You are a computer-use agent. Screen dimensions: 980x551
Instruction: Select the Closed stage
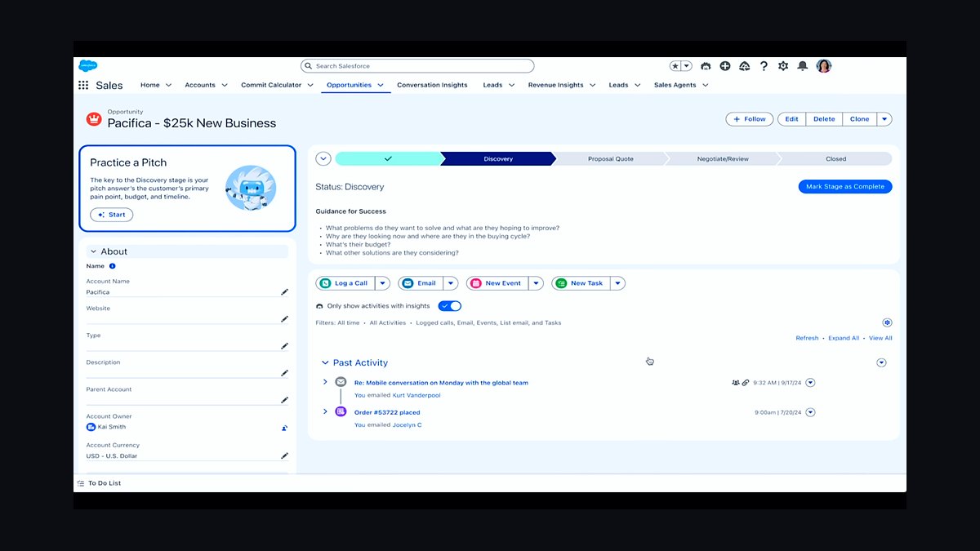coord(835,159)
